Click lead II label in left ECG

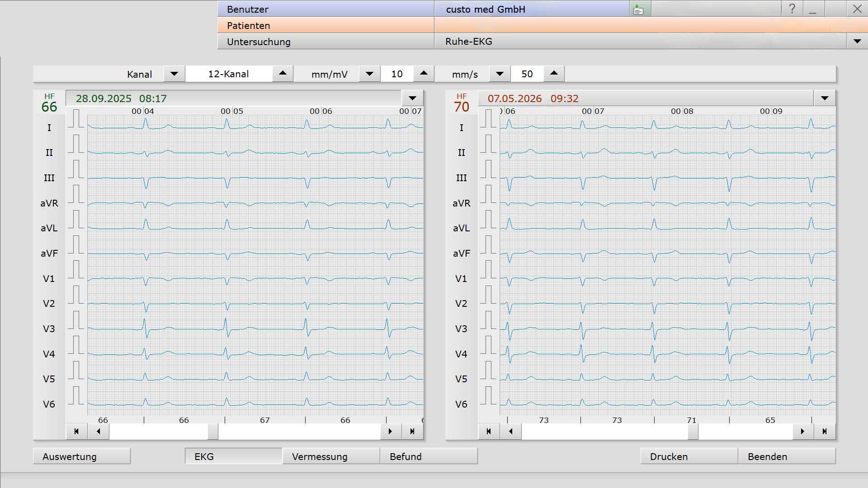pos(49,153)
